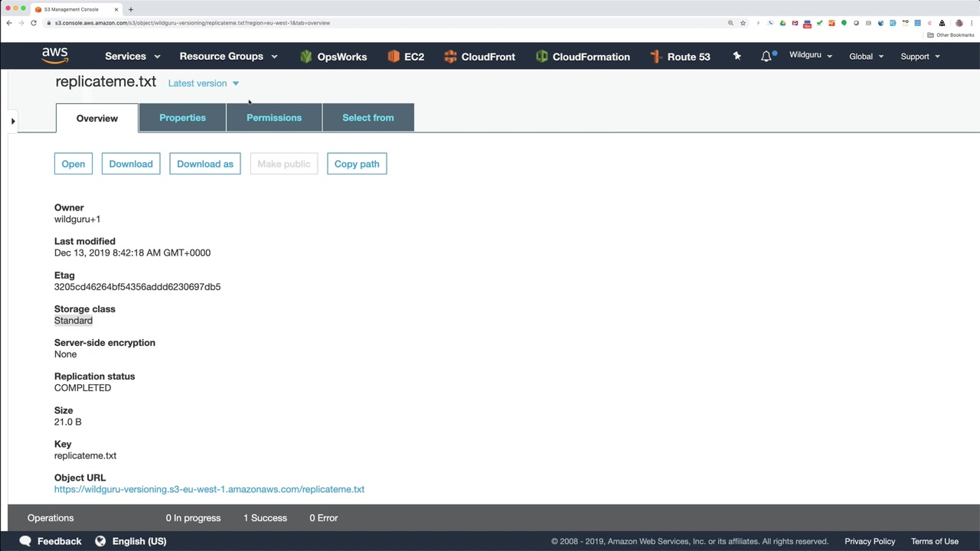Open the Chrome profile avatar
Image resolution: width=980 pixels, height=551 pixels.
(x=959, y=23)
